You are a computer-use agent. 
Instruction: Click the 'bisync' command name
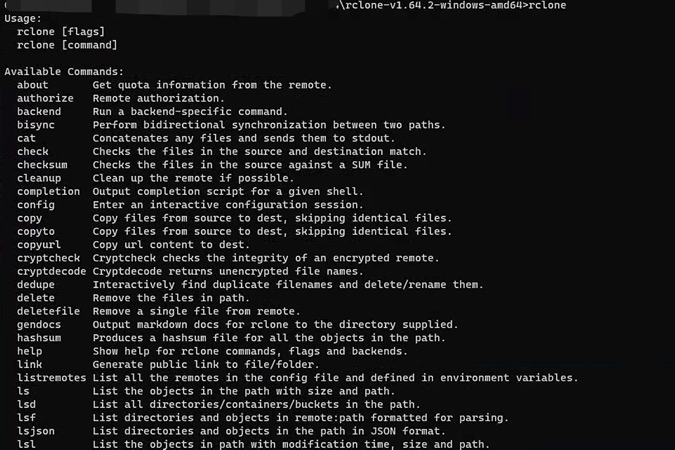point(36,125)
